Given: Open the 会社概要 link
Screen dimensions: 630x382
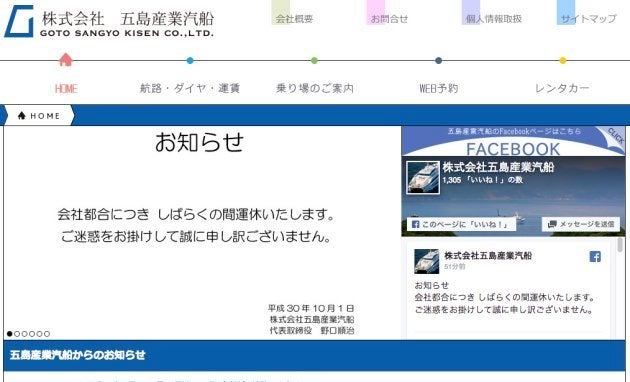Looking at the screenshot, I should click(294, 19).
